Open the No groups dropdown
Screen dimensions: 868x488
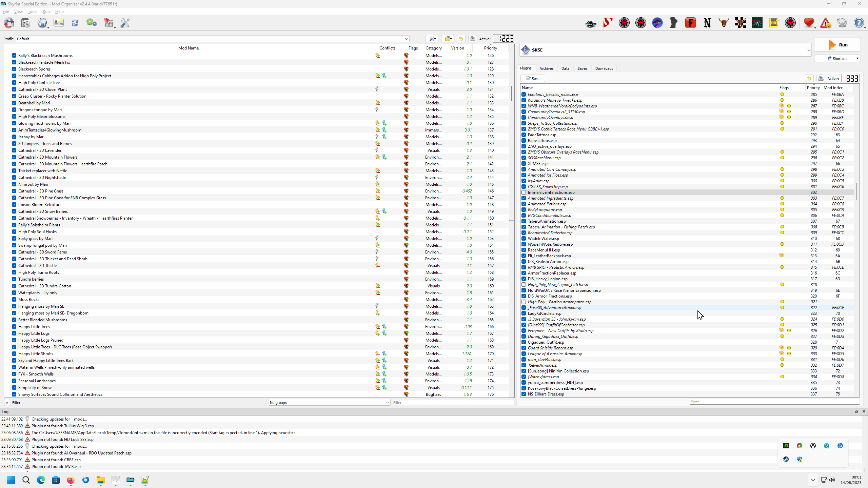coord(329,403)
